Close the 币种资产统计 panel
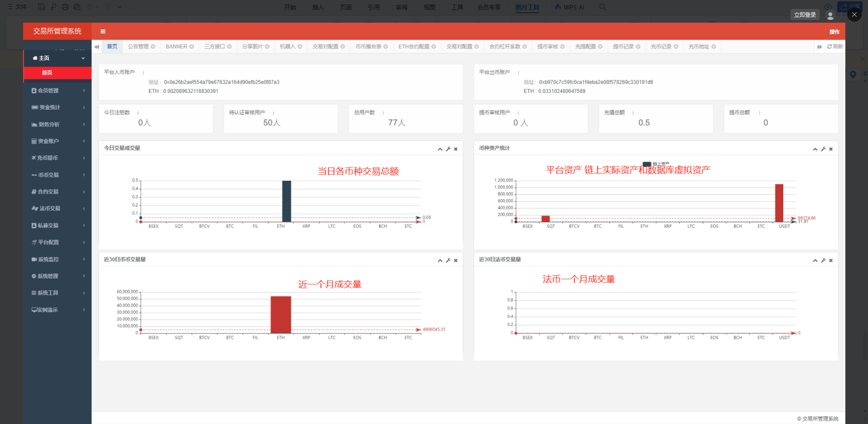Viewport: 868px width, 424px height. 831,149
